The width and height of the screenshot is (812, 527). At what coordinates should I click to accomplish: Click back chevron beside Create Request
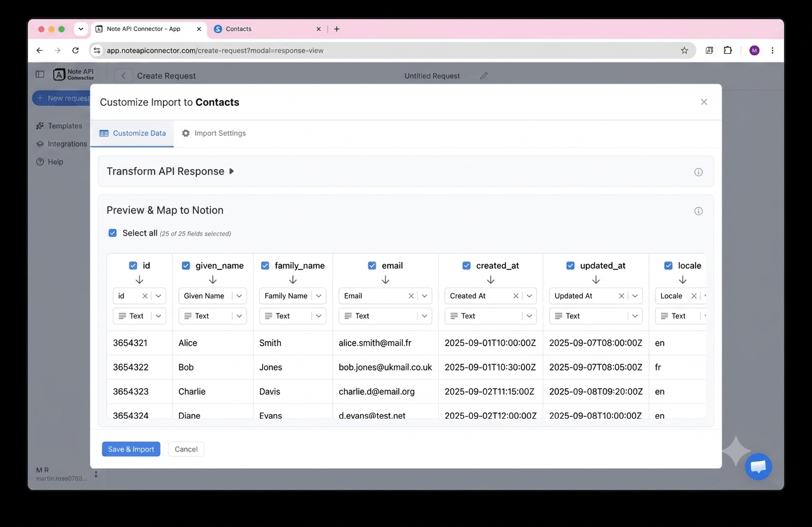pyautogui.click(x=124, y=76)
